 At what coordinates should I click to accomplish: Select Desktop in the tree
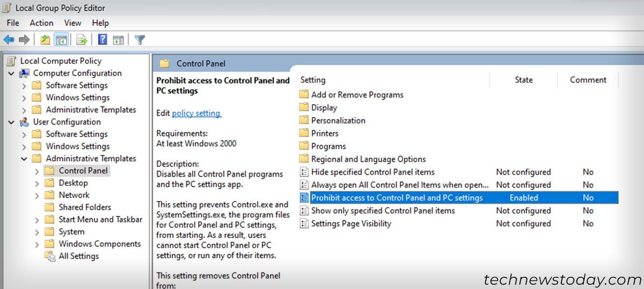(x=74, y=183)
